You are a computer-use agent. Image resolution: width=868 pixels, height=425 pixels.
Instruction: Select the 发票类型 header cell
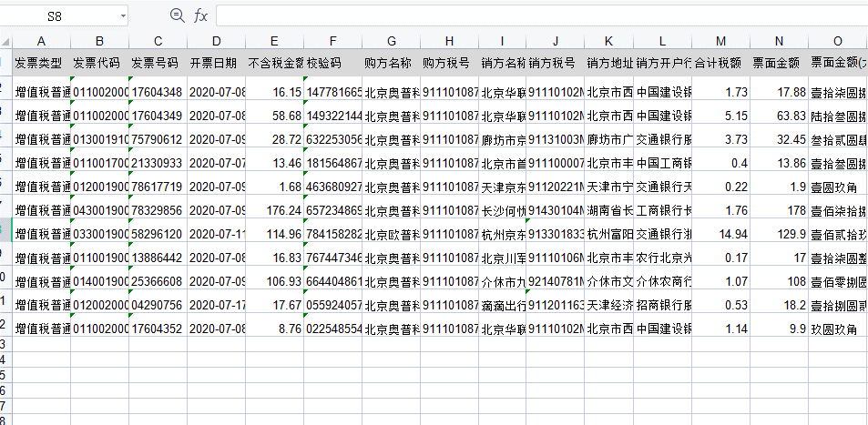tap(41, 64)
